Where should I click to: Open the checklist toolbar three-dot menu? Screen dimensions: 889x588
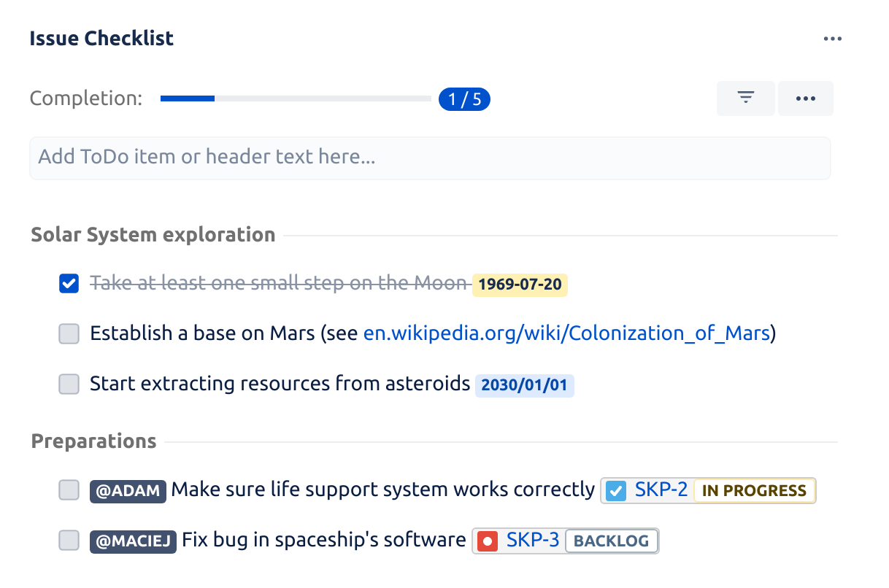805,98
